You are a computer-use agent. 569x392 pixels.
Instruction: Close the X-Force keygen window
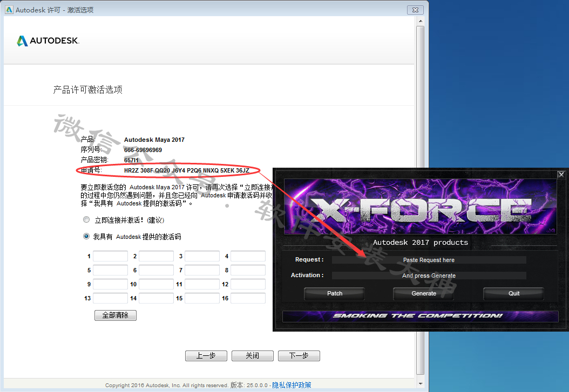pos(561,175)
